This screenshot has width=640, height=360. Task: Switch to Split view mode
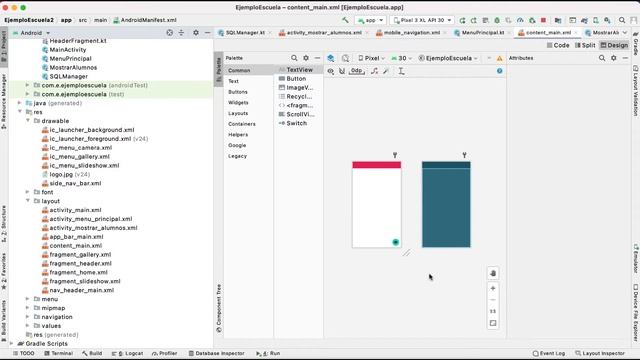[x=585, y=45]
